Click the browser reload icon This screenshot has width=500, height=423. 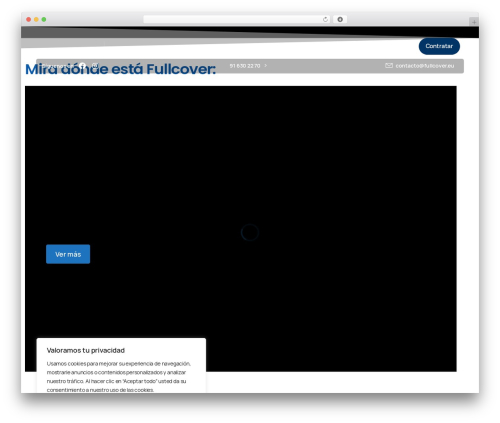pos(325,20)
